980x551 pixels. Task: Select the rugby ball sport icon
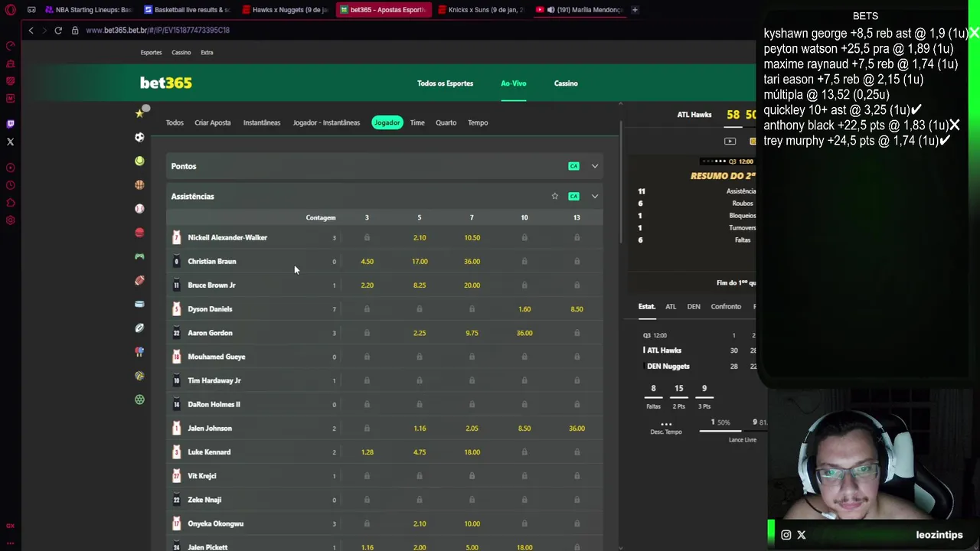click(x=139, y=328)
